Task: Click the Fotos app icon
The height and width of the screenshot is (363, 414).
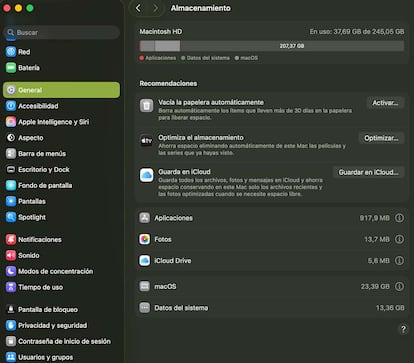Action: click(x=145, y=239)
